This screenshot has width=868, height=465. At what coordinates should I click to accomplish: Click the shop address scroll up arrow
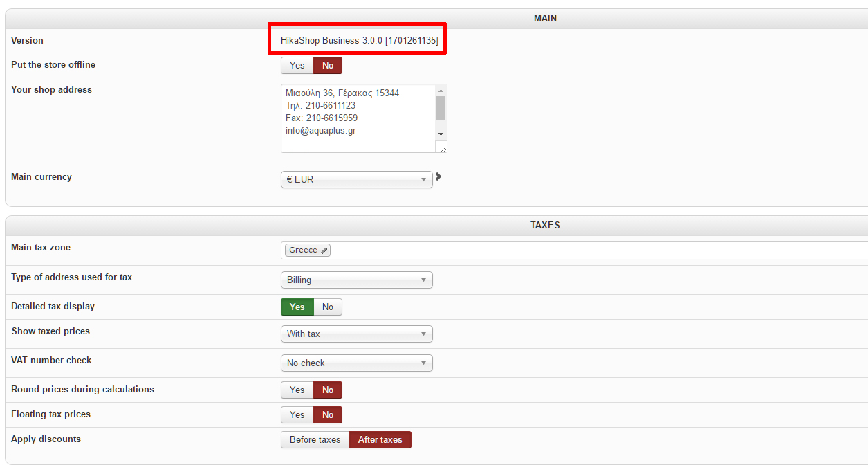441,90
